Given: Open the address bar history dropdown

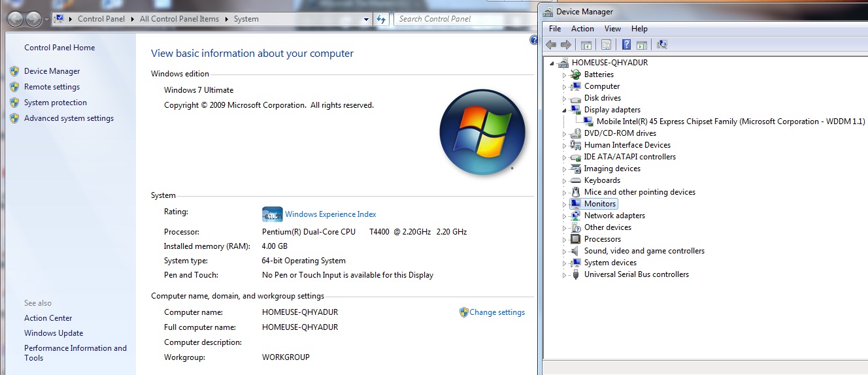Looking at the screenshot, I should (367, 19).
